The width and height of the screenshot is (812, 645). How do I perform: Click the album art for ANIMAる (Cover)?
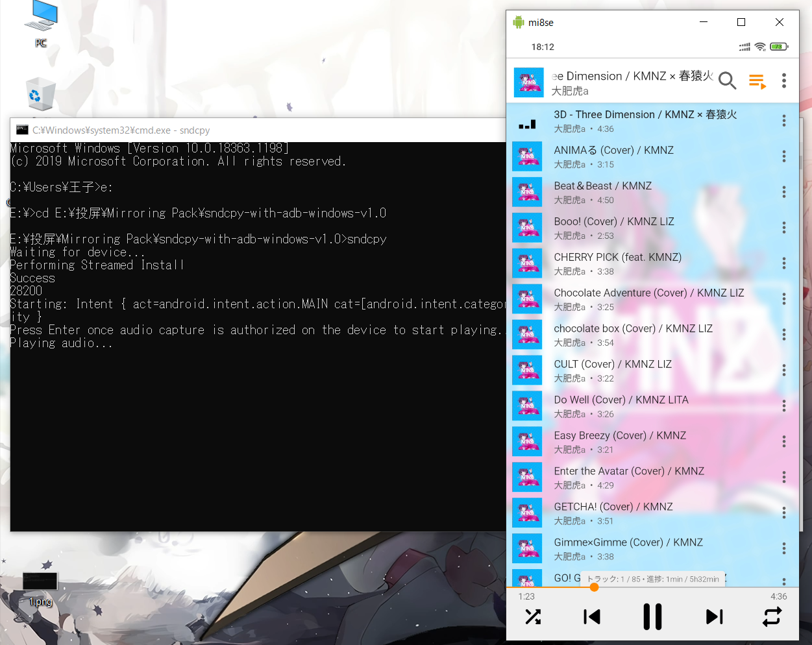click(527, 156)
